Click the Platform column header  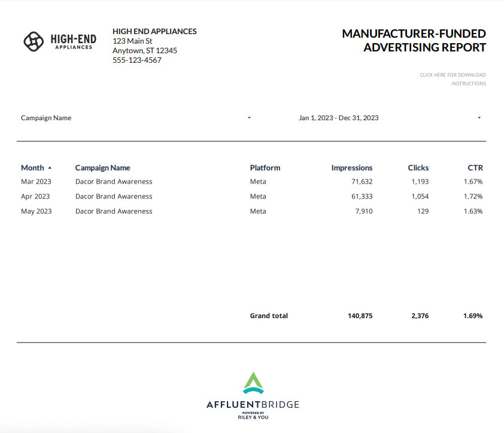point(265,168)
